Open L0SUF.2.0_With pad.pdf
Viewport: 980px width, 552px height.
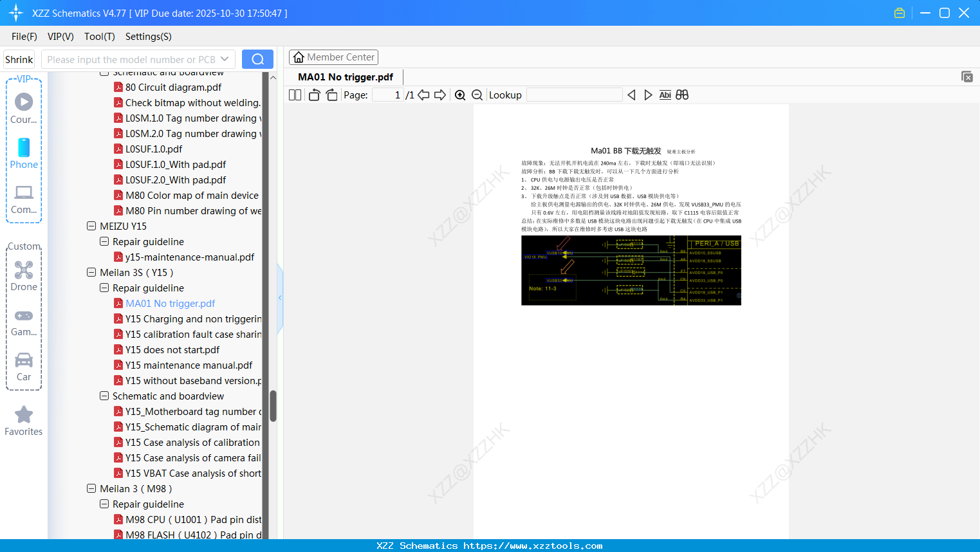[176, 179]
